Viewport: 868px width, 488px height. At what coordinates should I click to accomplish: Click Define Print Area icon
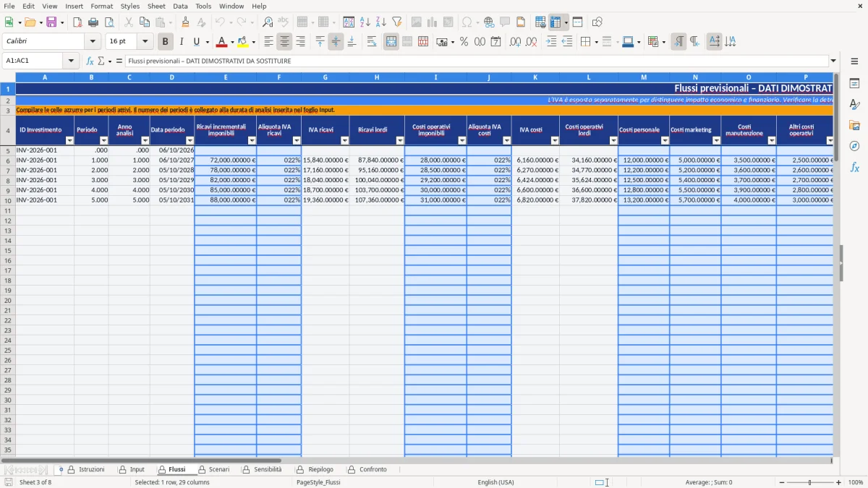pyautogui.click(x=540, y=22)
